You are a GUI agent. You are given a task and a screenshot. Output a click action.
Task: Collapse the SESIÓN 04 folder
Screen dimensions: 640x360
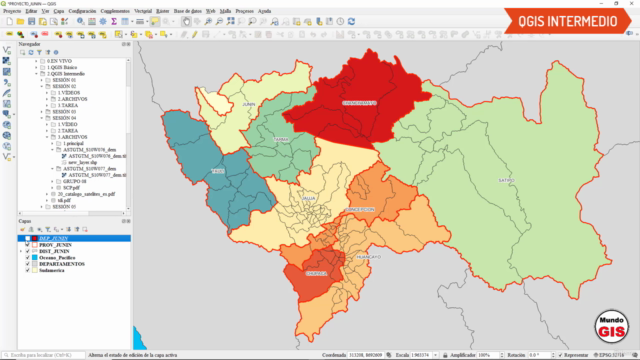point(42,118)
